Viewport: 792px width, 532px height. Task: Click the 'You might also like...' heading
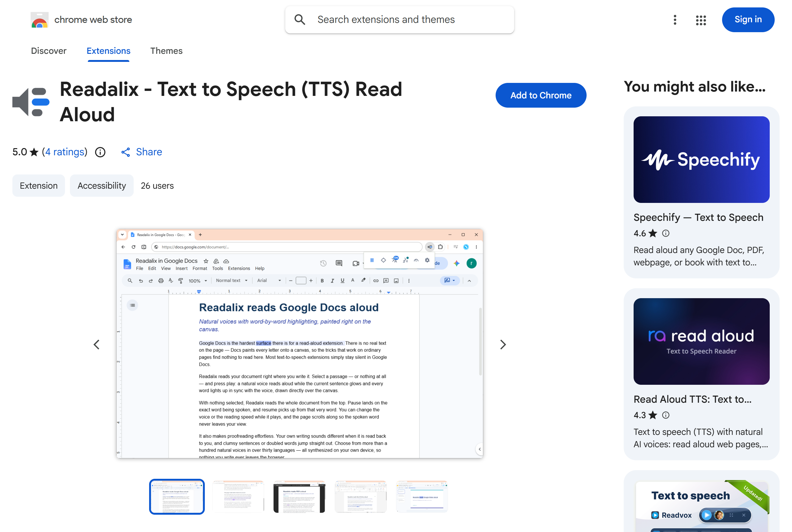click(694, 87)
